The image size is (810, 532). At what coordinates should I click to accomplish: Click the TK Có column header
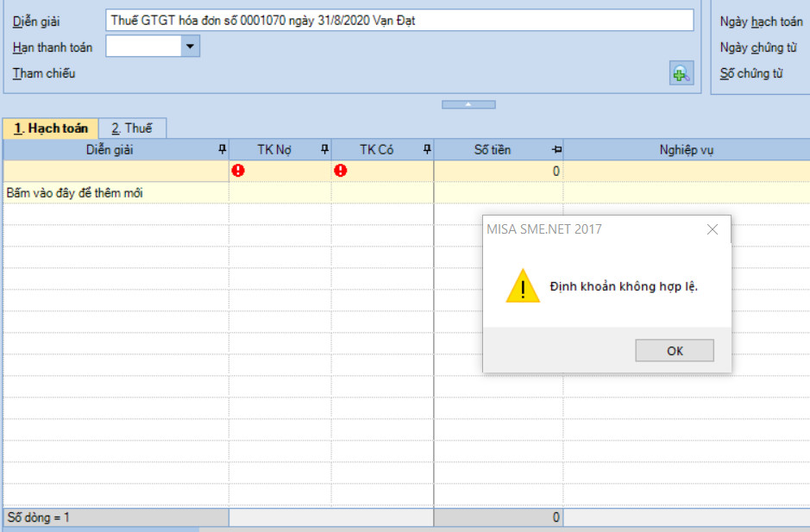click(x=383, y=150)
